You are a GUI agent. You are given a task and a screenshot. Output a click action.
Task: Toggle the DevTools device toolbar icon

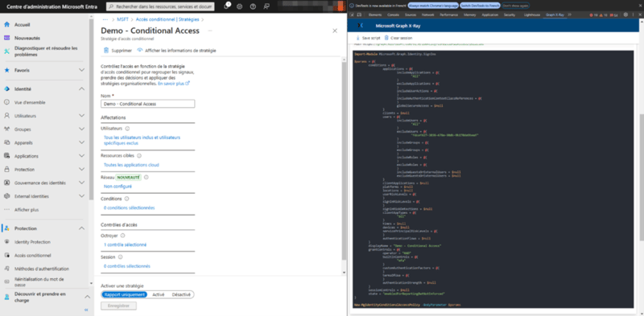(359, 14)
